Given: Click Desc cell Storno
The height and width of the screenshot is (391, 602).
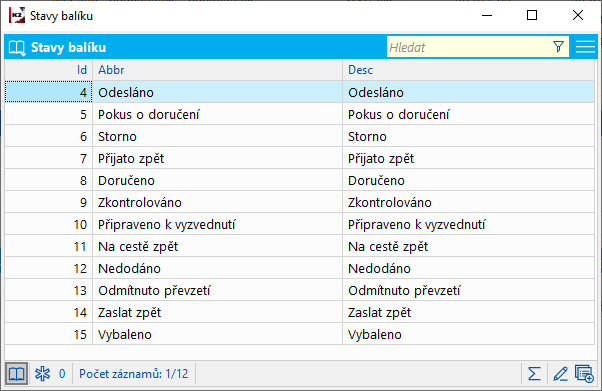Looking at the screenshot, I should (468, 136).
